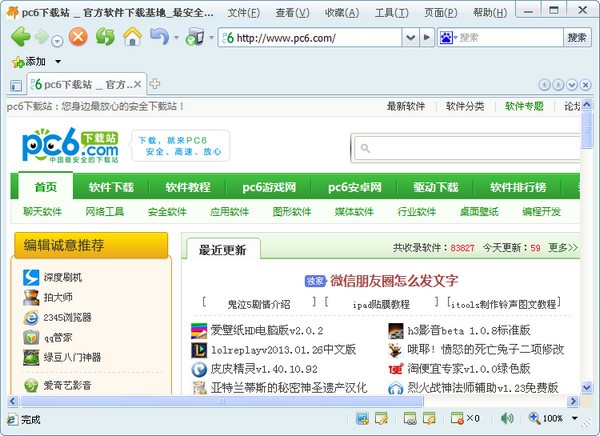Image resolution: width=600 pixels, height=436 pixels.
Task: Click the tab list panel icon
Action: pyautogui.click(x=16, y=85)
